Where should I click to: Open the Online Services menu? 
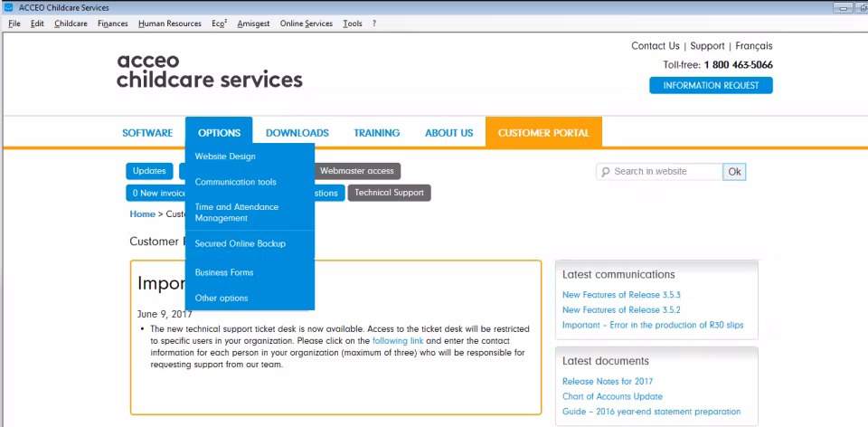306,24
